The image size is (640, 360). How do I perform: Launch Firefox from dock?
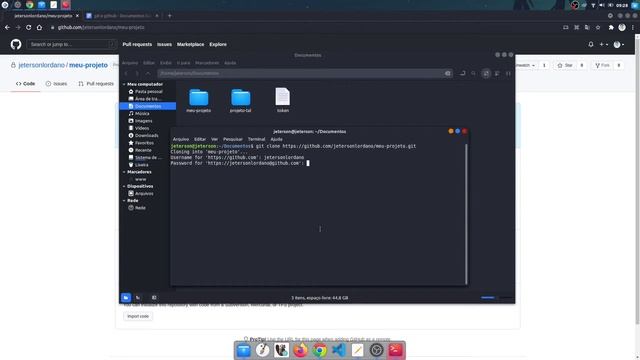[300, 350]
